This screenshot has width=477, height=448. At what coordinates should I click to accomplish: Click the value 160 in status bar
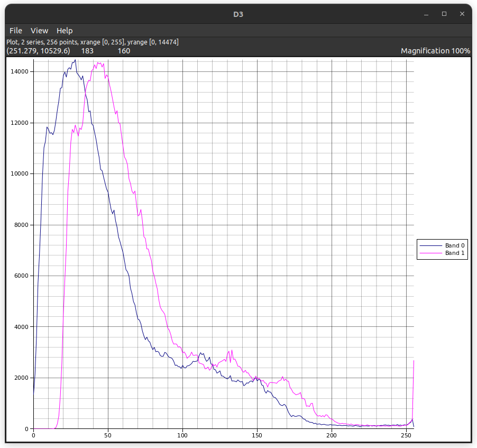124,51
